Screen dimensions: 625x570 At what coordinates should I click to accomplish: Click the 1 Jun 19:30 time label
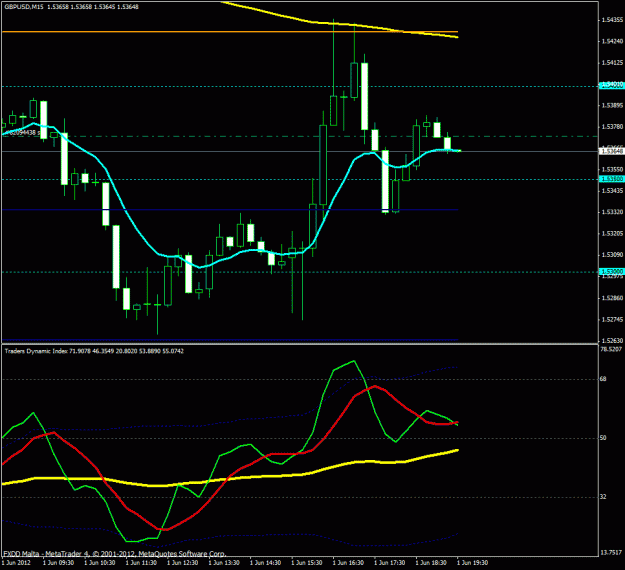(x=472, y=563)
